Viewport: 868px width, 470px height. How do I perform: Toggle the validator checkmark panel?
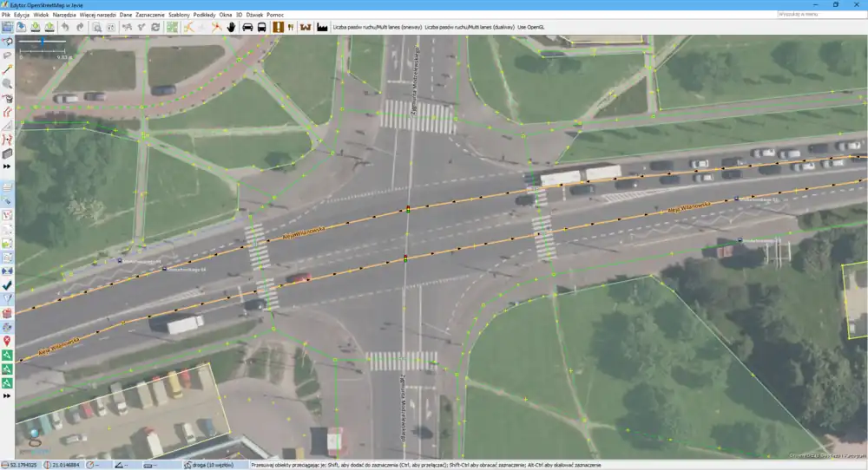(7, 284)
